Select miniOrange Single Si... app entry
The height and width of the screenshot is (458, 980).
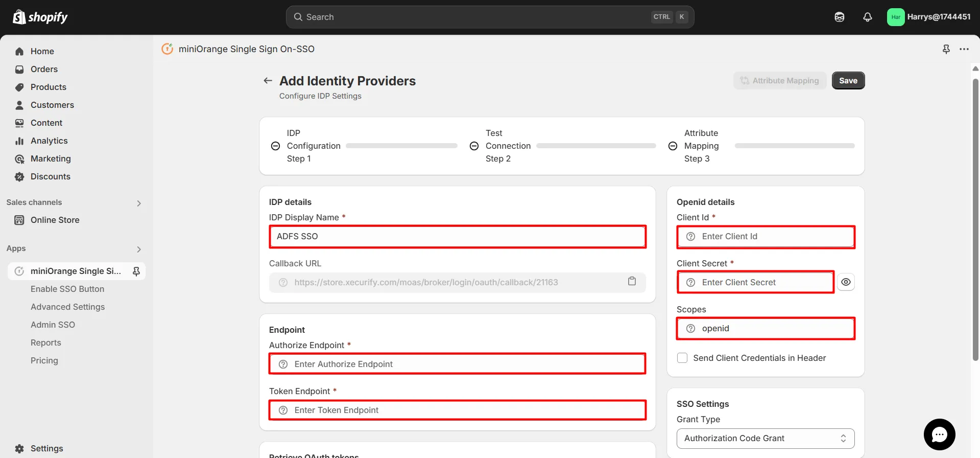point(76,271)
